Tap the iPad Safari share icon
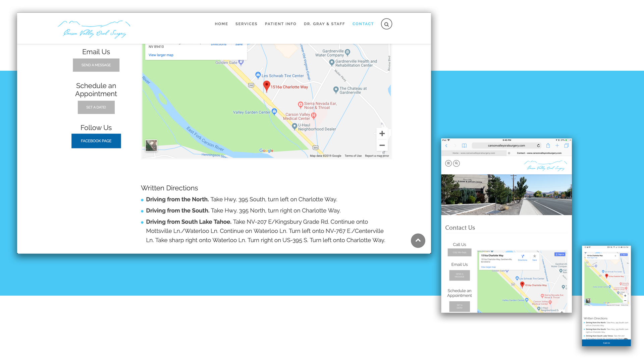Viewport: 644px width, 362px height. (548, 145)
